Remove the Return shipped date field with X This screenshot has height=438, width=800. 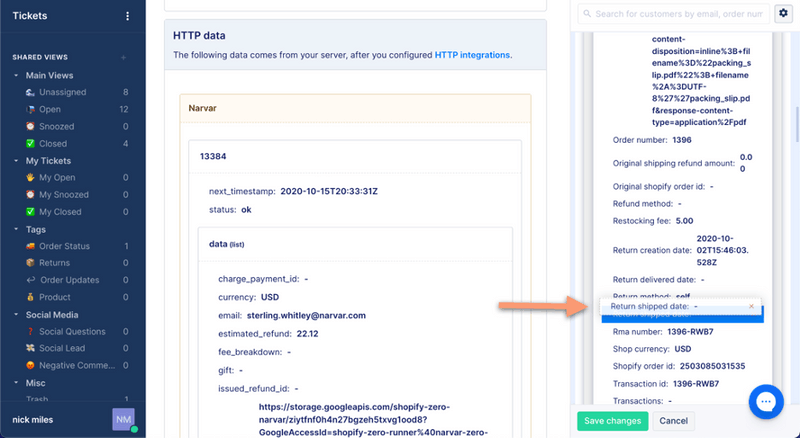coord(751,306)
